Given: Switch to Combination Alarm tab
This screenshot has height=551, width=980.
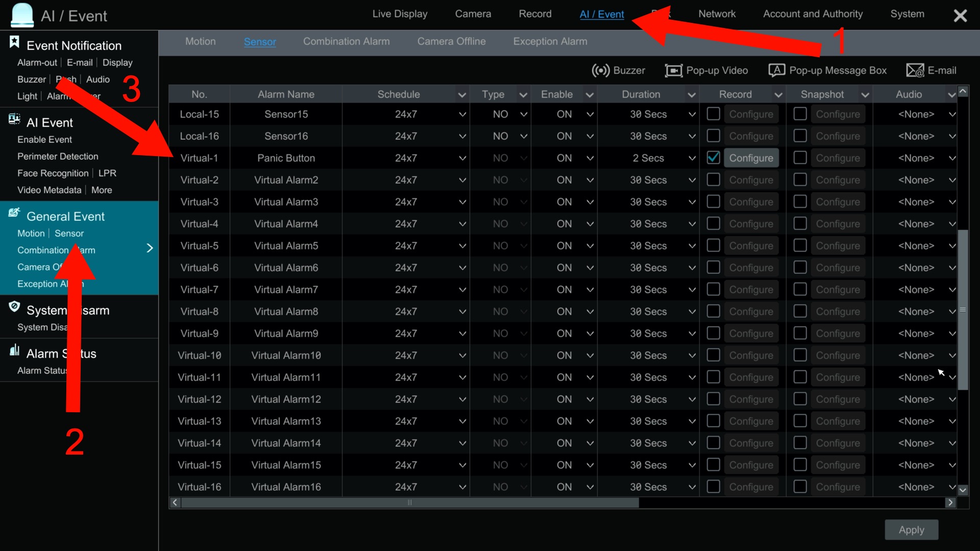Looking at the screenshot, I should (346, 41).
